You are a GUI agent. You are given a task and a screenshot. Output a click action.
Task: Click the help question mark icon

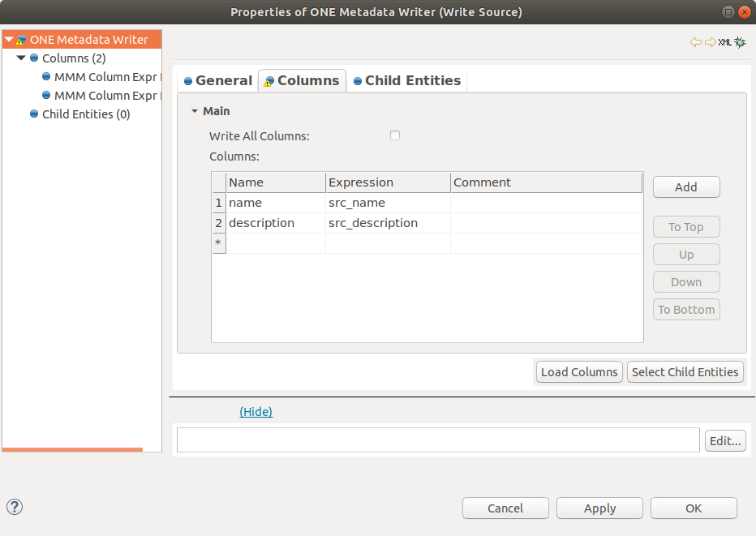(x=15, y=507)
